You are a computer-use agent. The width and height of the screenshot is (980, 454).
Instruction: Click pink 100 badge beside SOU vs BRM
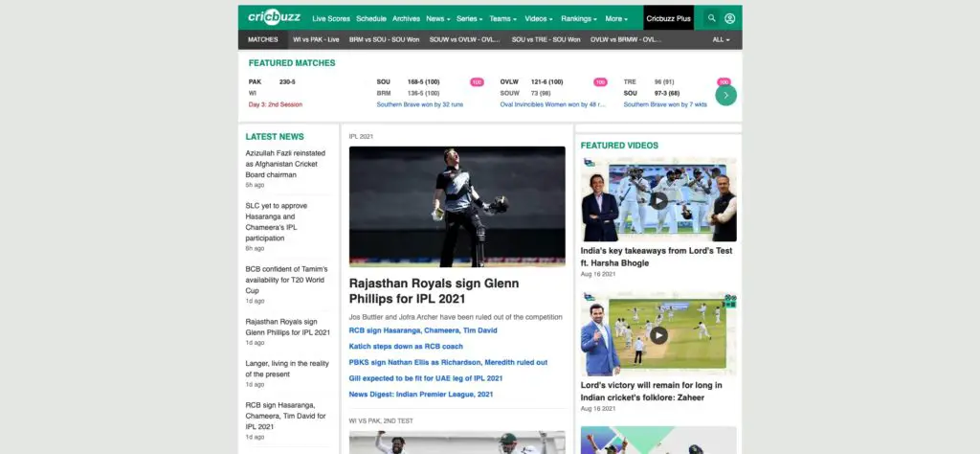(477, 82)
